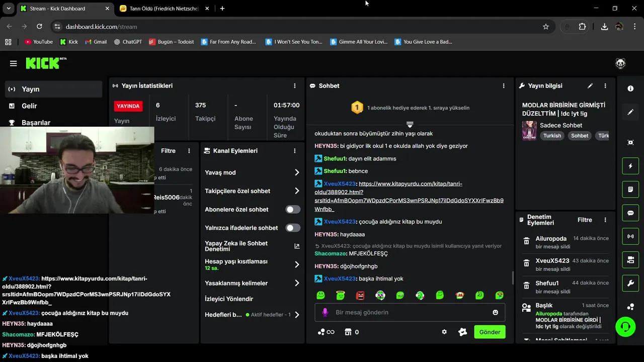
Task: Bookmark this page with star icon
Action: click(x=546, y=27)
